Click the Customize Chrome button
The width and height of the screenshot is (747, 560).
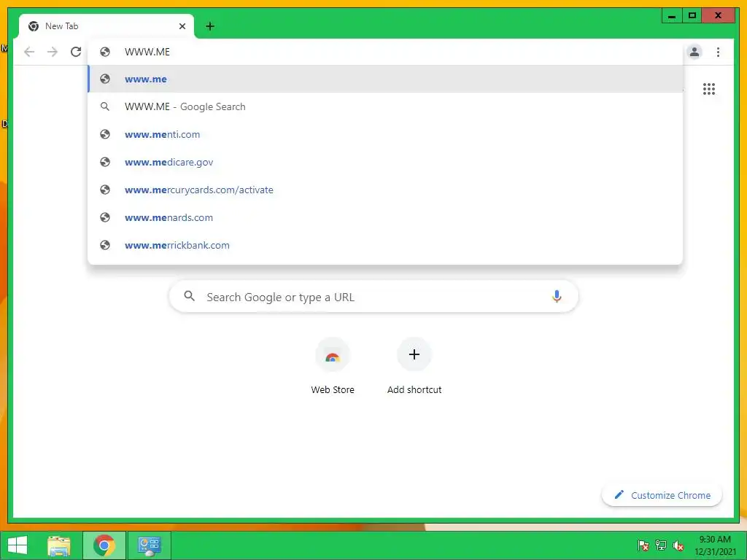pos(662,495)
